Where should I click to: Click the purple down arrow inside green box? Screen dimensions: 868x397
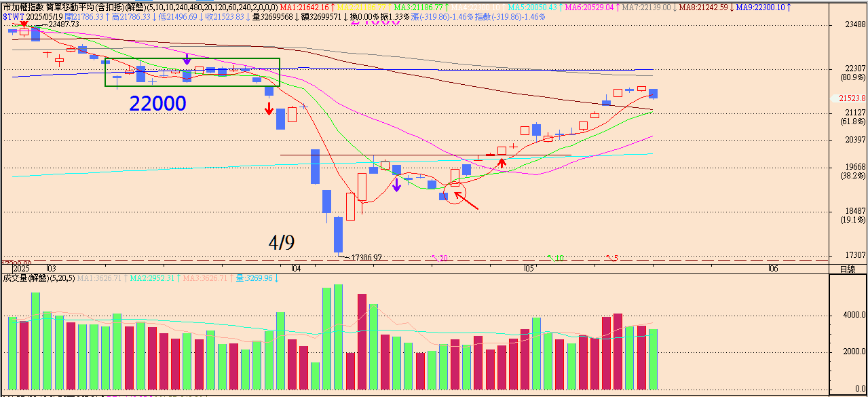coord(187,60)
